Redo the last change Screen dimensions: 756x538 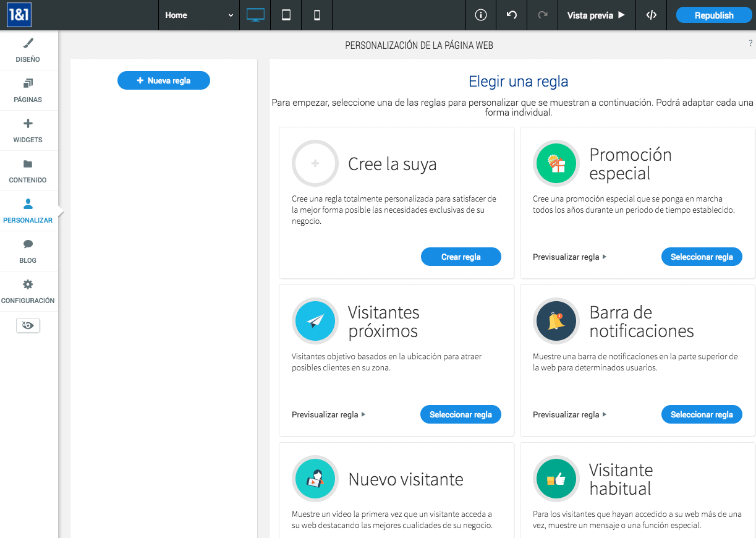[x=543, y=15]
